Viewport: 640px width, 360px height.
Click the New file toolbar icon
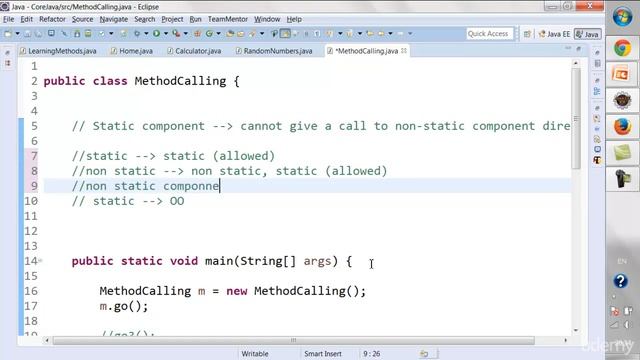coord(8,33)
